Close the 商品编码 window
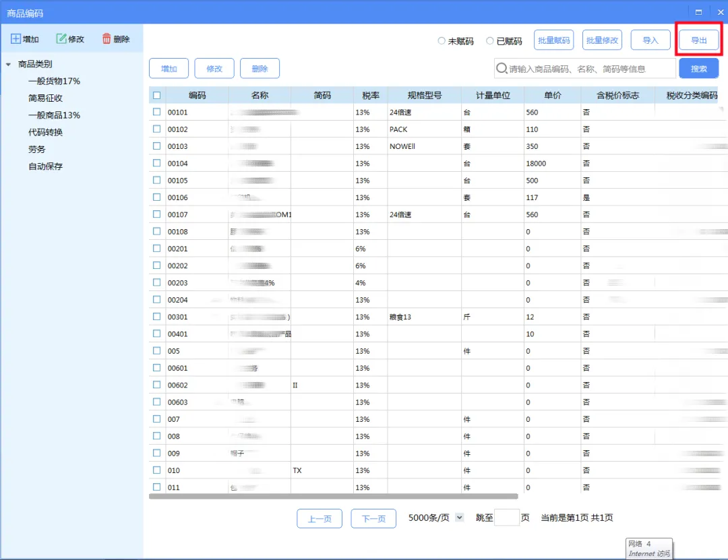Image resolution: width=728 pixels, height=560 pixels. [721, 12]
